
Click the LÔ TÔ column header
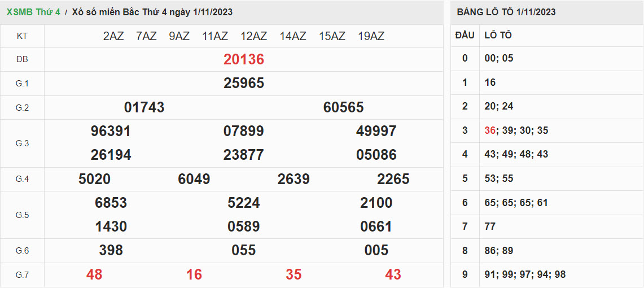(498, 35)
